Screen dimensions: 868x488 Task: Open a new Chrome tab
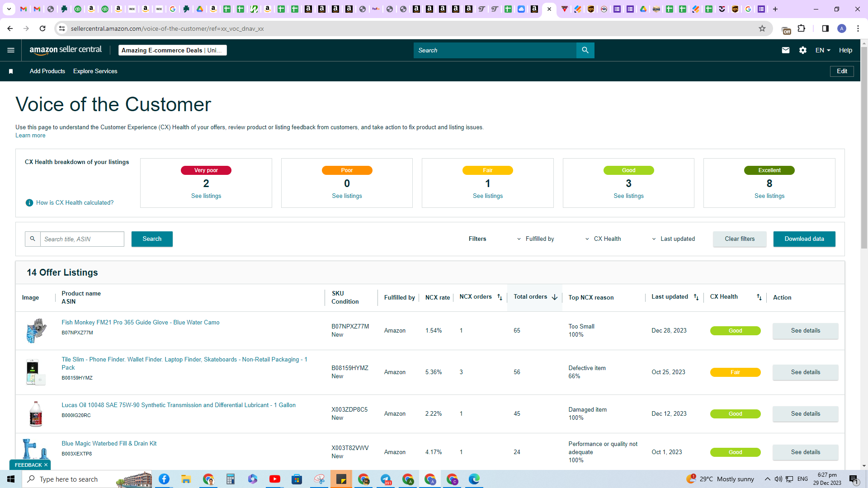pyautogui.click(x=775, y=9)
